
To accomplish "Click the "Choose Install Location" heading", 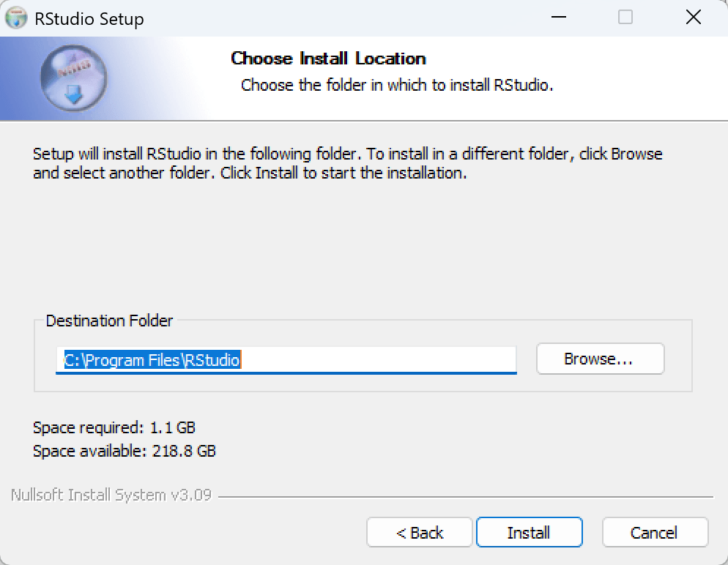I will pos(328,59).
